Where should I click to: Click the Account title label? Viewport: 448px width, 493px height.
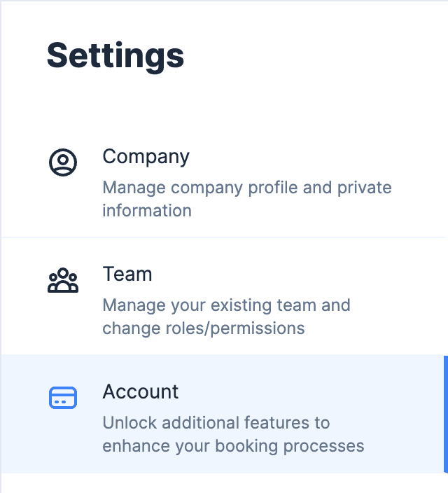(141, 391)
